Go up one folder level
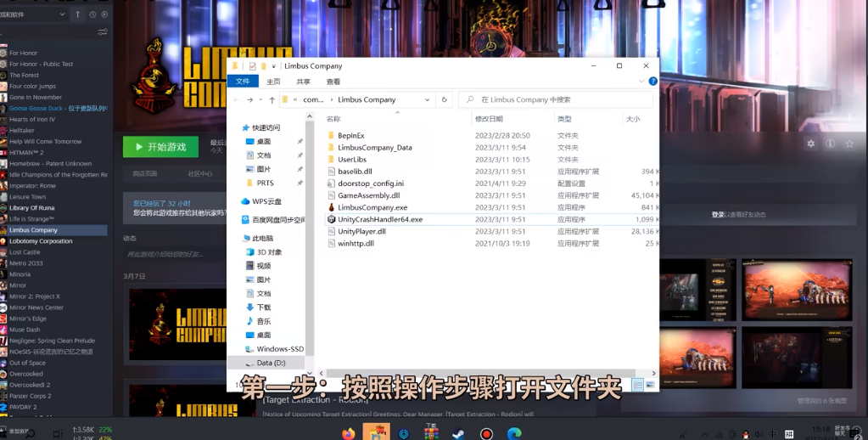This screenshot has height=440, width=868. point(272,99)
